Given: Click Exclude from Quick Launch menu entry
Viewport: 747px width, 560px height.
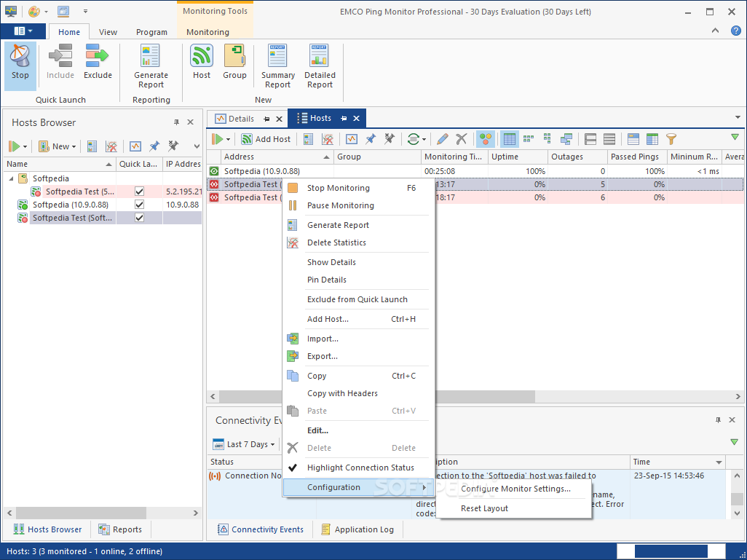Looking at the screenshot, I should (x=359, y=299).
